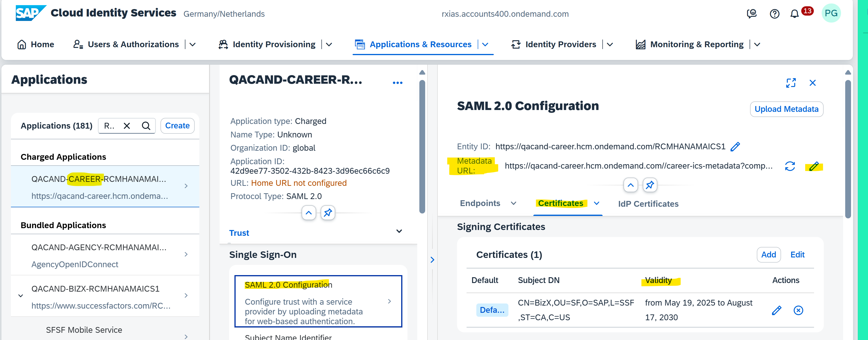Viewport: 868px width, 340px height.
Task: Click the applications search magnifier icon
Action: point(146,126)
